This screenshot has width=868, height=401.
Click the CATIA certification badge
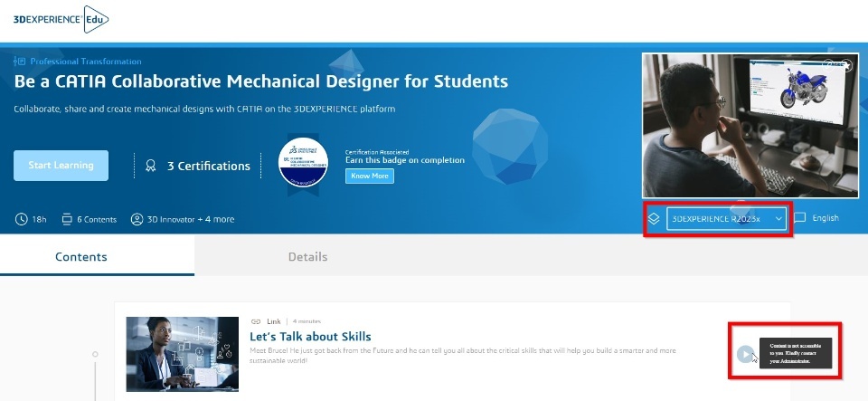coord(303,161)
